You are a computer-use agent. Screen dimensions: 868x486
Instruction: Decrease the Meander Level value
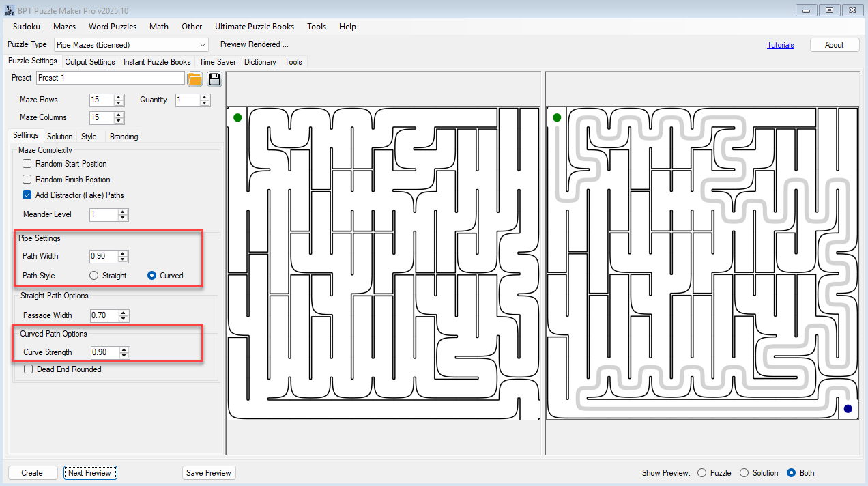121,217
